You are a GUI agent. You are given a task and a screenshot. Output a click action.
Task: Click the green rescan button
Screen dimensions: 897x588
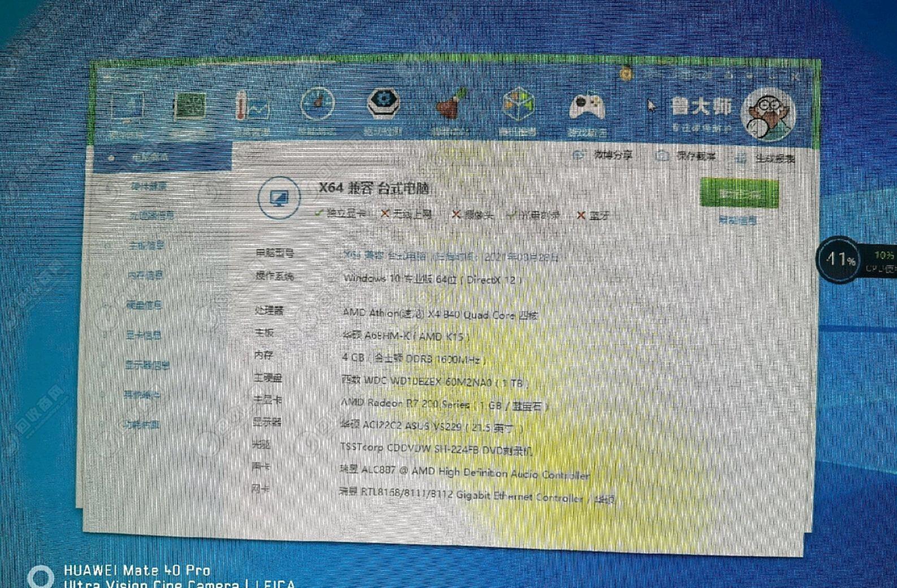(x=739, y=194)
